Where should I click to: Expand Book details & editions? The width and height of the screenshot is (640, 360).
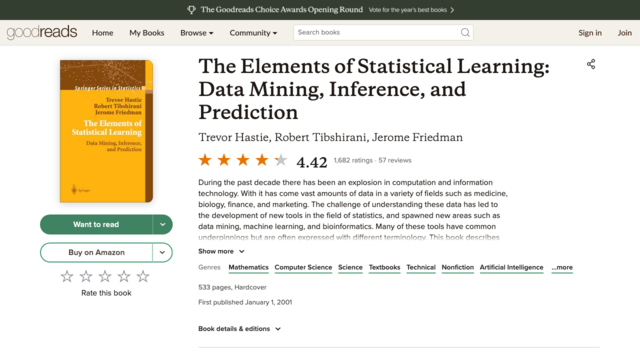tap(240, 329)
